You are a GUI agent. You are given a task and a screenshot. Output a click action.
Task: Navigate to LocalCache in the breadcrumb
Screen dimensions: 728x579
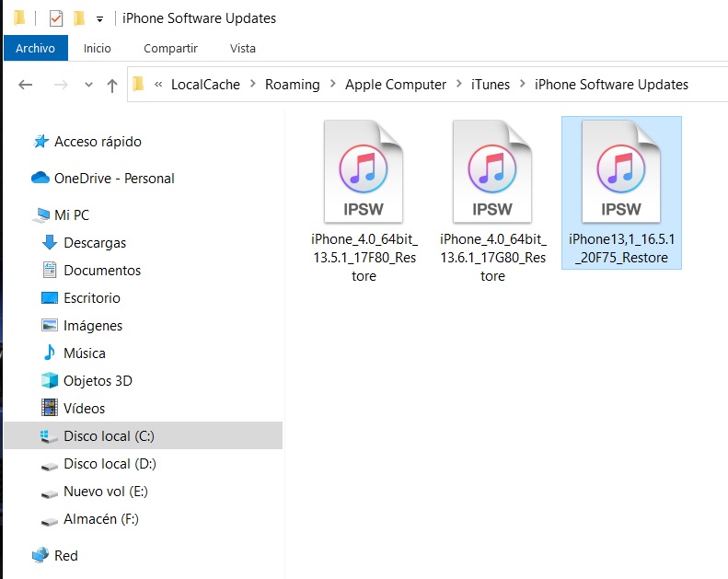pyautogui.click(x=205, y=85)
